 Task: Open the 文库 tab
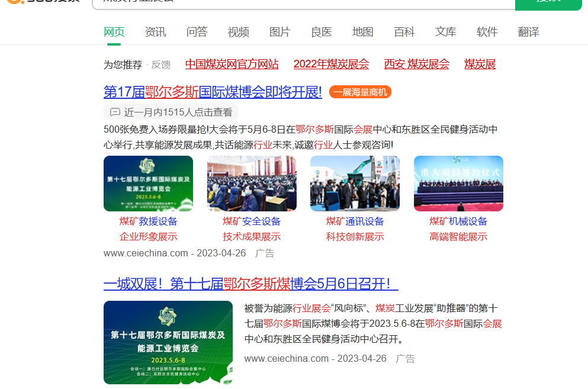[445, 32]
